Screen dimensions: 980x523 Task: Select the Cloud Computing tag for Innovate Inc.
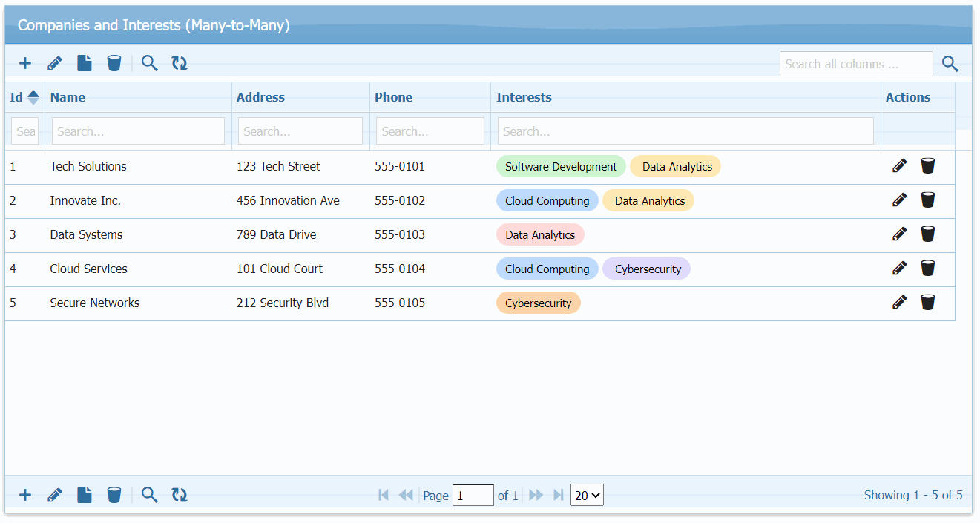[x=547, y=200]
